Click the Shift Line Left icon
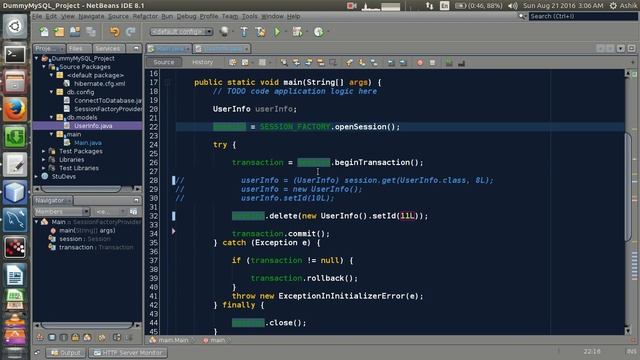This screenshot has width=640, height=360. pos(391,62)
